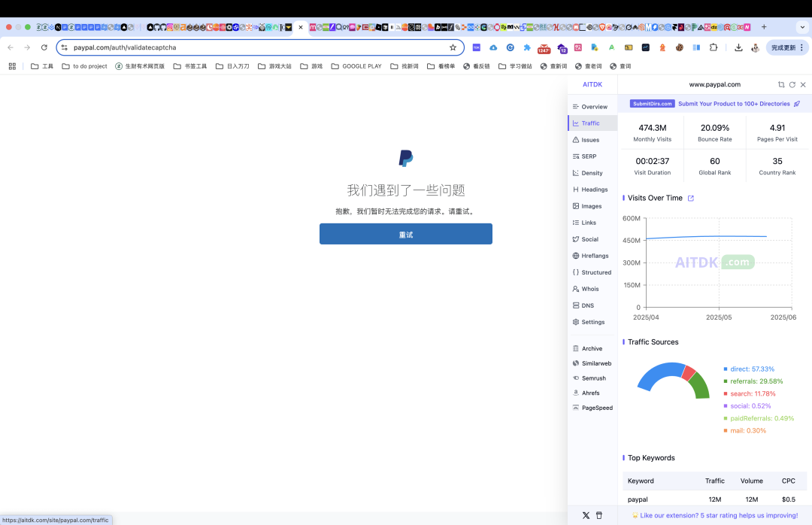Open the to do project bookmarks folder
The image size is (812, 525).
(x=84, y=66)
